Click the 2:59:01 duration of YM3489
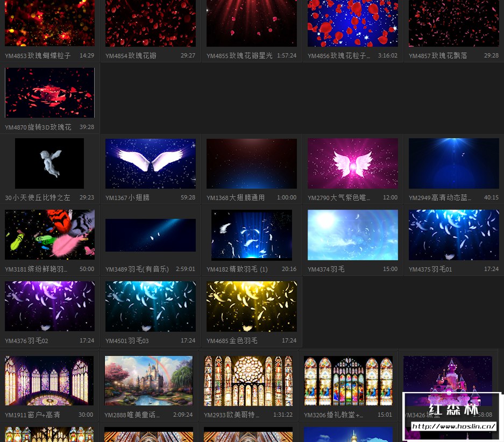 pos(185,269)
